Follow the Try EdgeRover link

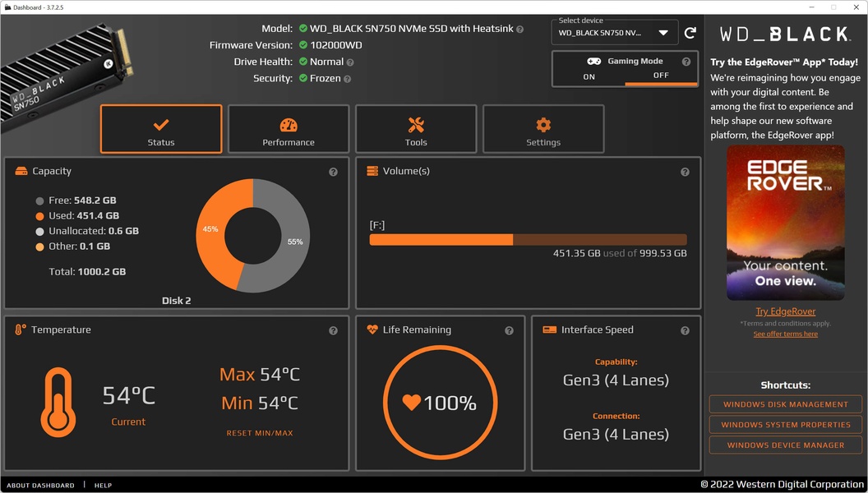click(x=785, y=311)
